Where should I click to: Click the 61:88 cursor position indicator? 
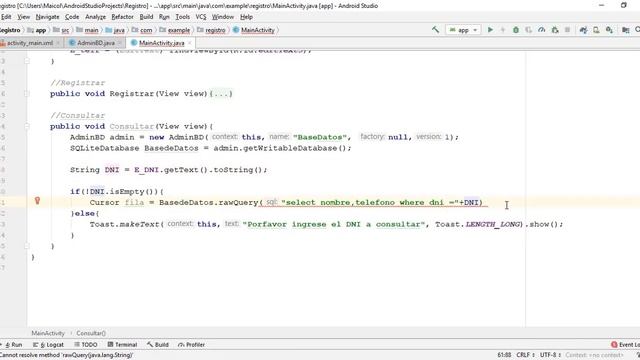[x=504, y=355]
